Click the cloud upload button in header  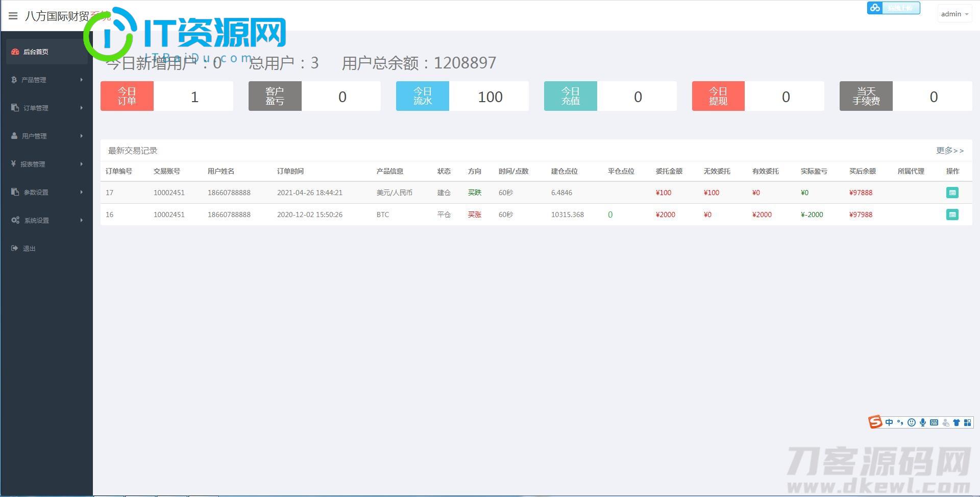pos(893,8)
